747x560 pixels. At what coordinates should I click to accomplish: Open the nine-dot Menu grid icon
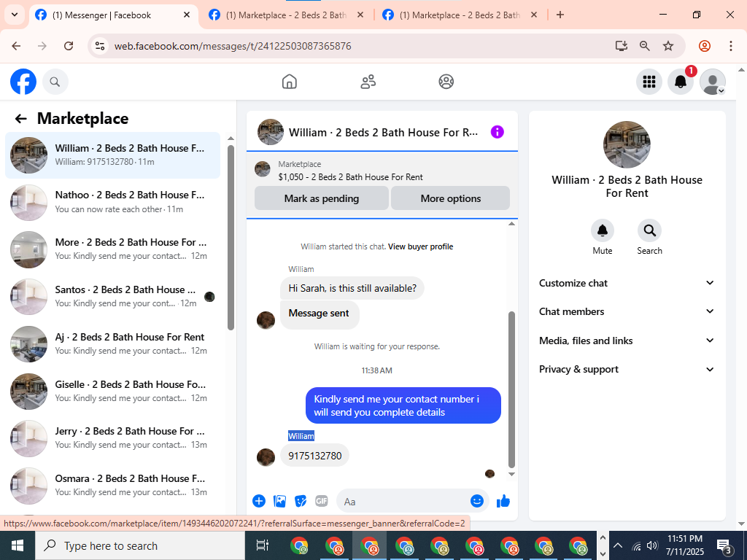649,82
